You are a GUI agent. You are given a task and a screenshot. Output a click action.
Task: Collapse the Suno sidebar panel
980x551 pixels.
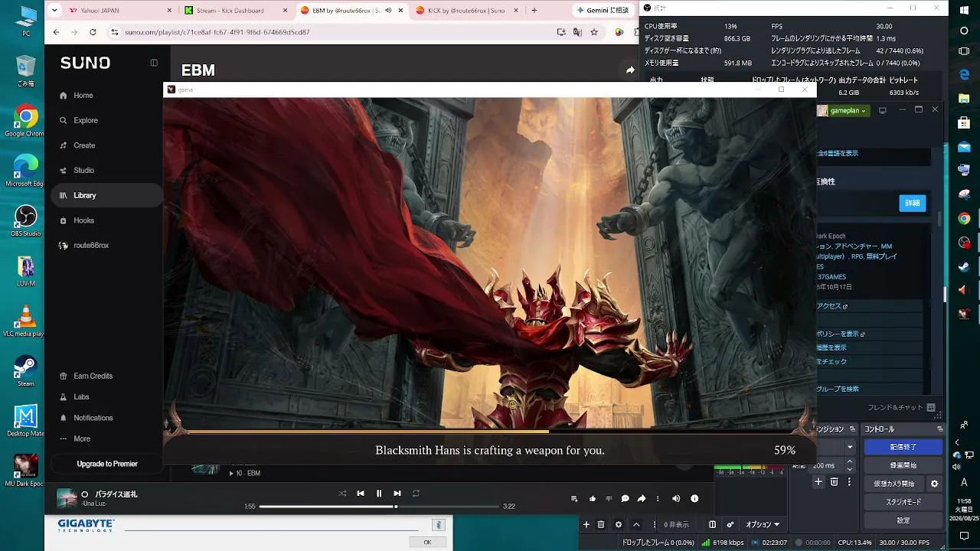(154, 63)
